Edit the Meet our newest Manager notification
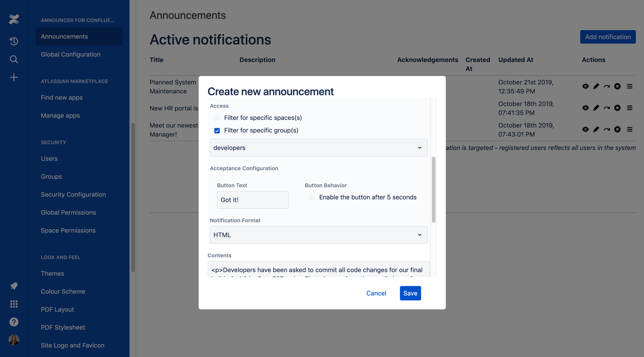 [x=596, y=129]
